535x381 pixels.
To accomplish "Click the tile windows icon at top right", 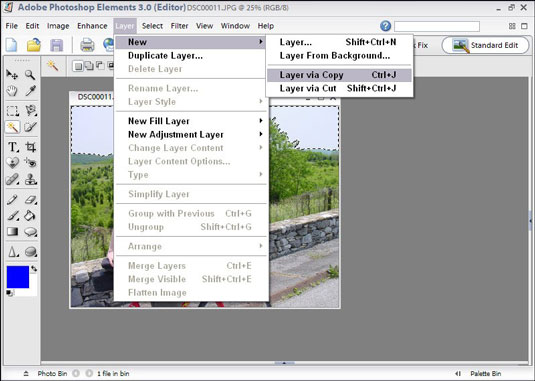I will (x=512, y=26).
